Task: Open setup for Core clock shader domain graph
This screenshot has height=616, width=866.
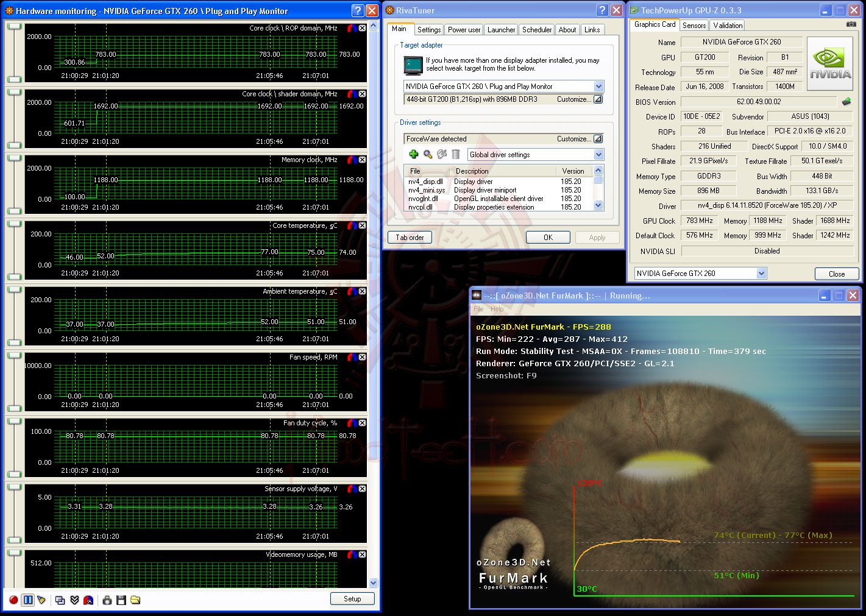Action: 352,94
